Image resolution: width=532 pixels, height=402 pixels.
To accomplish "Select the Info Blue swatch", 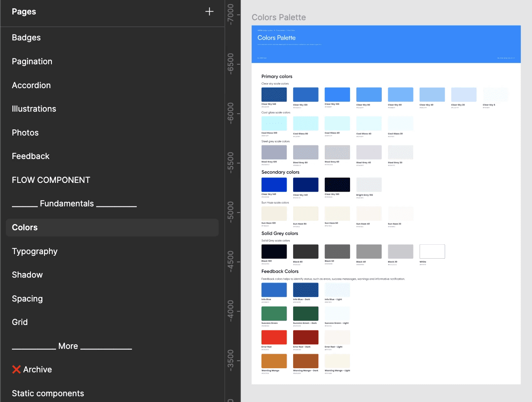I will [274, 290].
